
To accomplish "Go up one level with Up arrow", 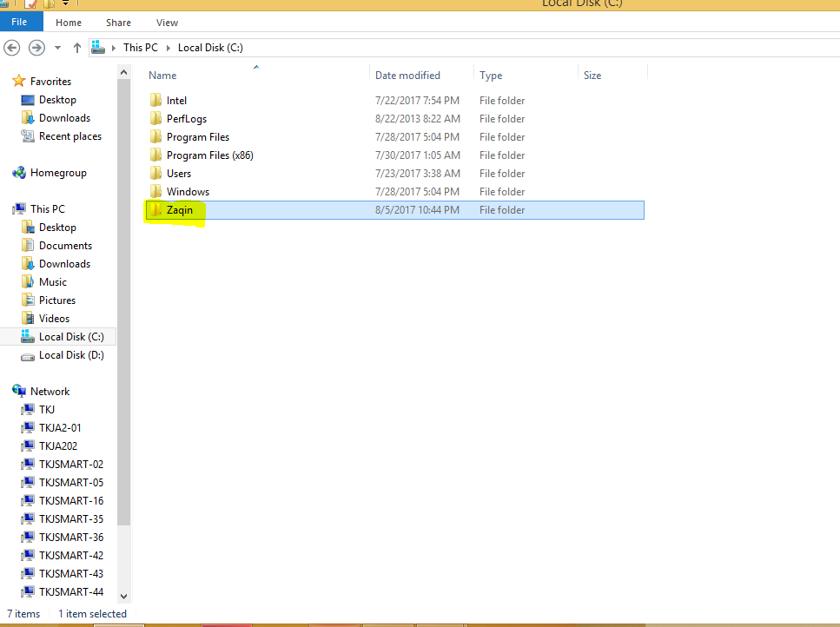I will [x=77, y=48].
